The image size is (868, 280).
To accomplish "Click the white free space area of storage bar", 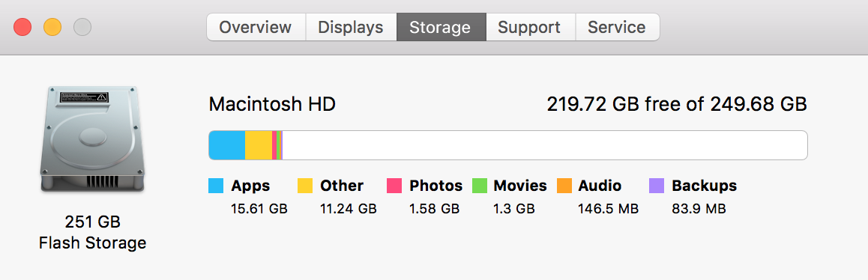I will [x=545, y=145].
